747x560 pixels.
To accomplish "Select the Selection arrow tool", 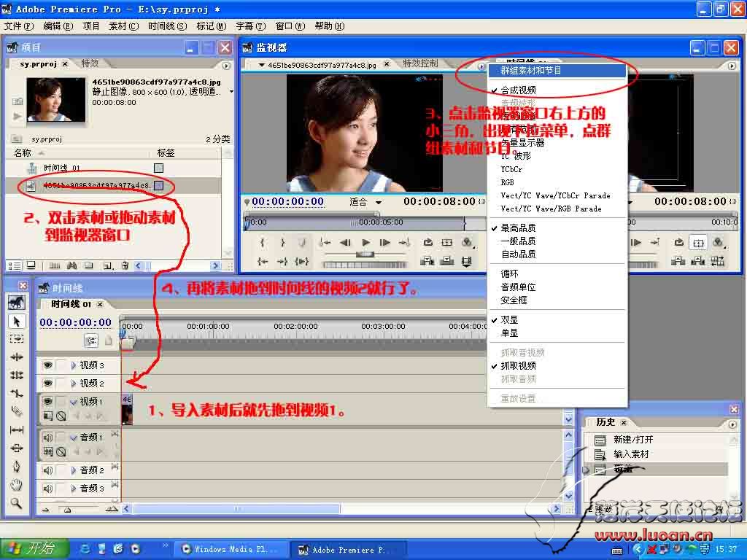I will (17, 322).
